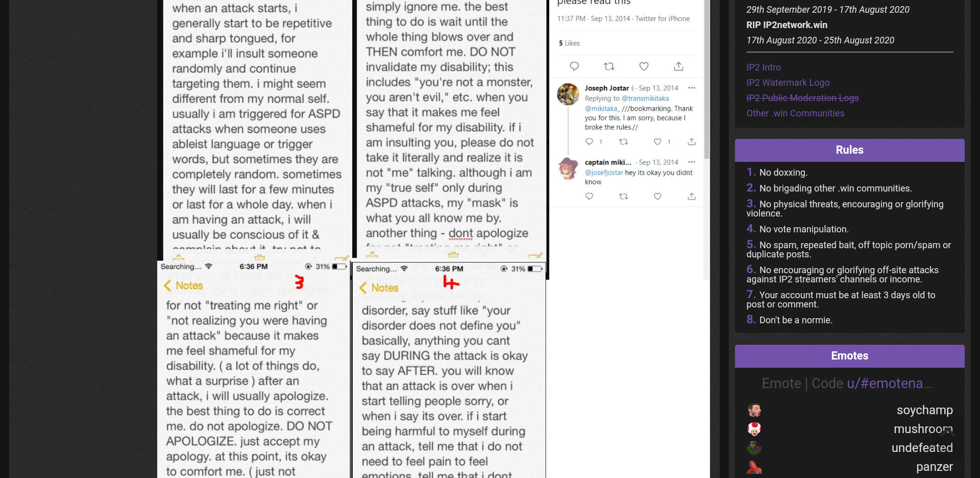Open more options on captain miki's reply

pos(692,162)
